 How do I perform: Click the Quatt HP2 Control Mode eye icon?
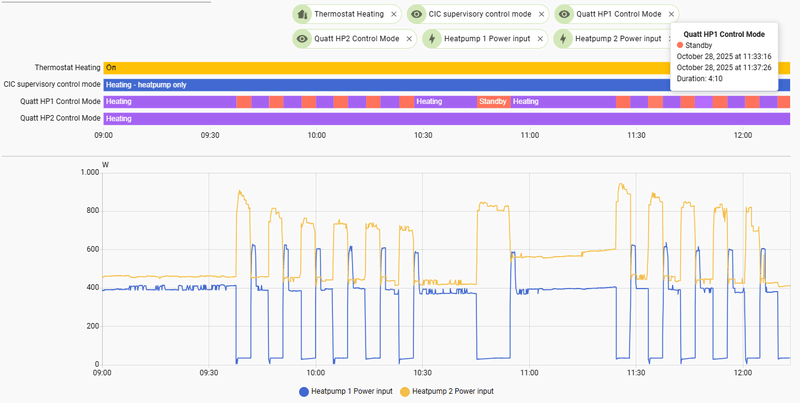pos(302,39)
